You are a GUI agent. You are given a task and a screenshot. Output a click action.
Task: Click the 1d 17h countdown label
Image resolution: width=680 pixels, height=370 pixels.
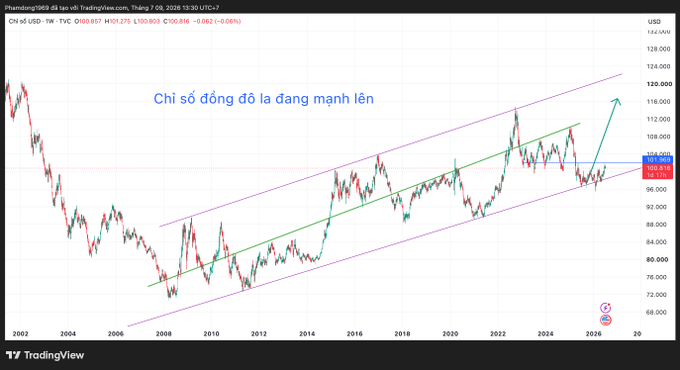[x=657, y=175]
